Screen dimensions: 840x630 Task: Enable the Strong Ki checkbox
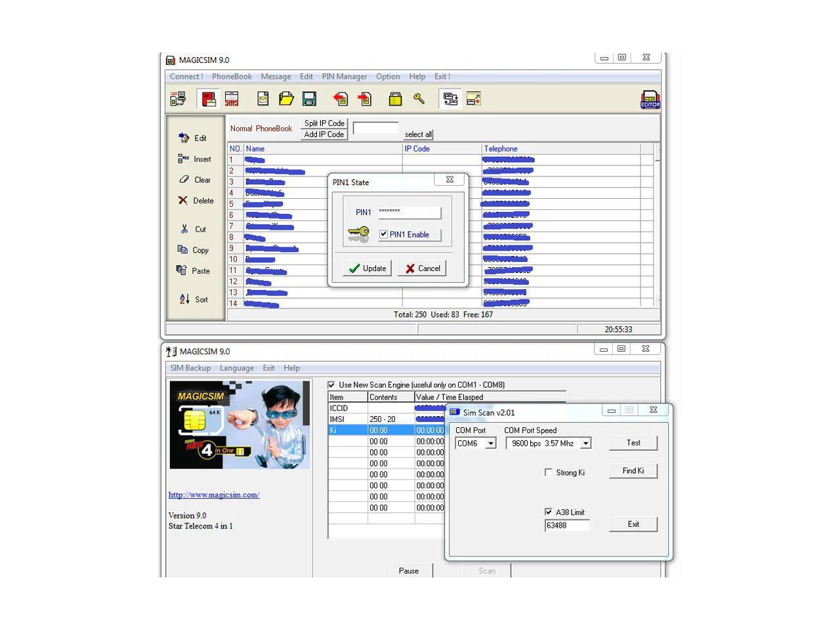pyautogui.click(x=549, y=472)
